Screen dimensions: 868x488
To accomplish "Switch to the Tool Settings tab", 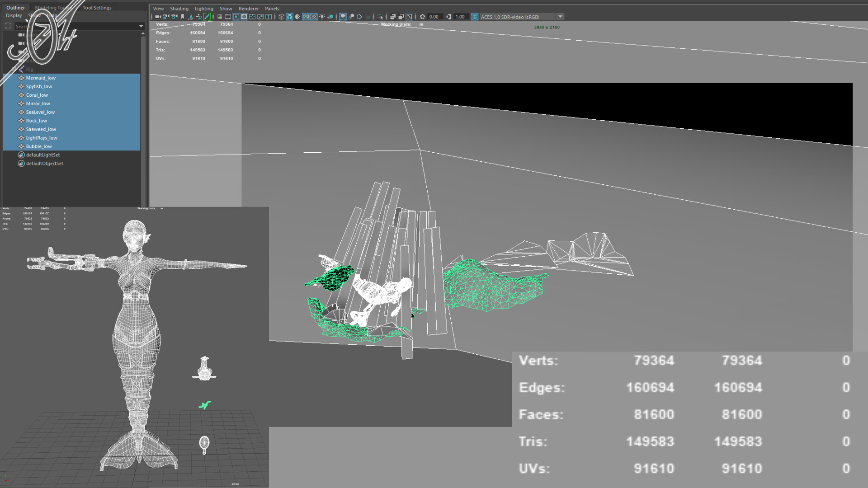I will (x=97, y=8).
